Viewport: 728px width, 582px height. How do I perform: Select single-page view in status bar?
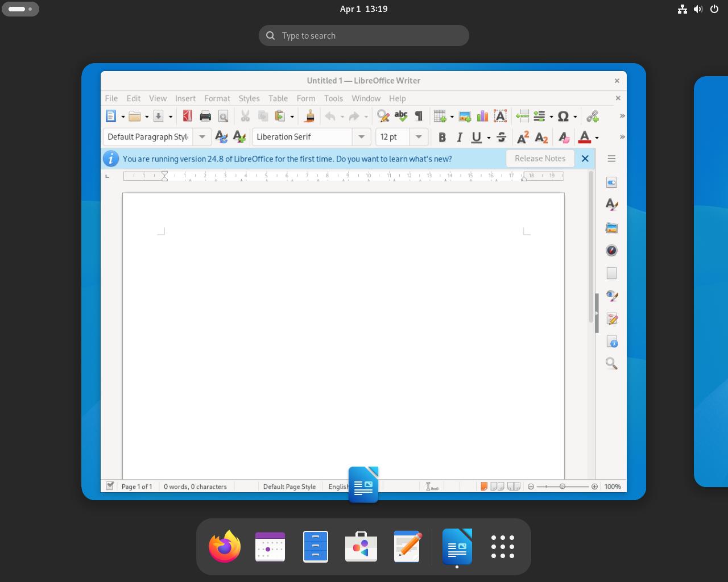(483, 487)
